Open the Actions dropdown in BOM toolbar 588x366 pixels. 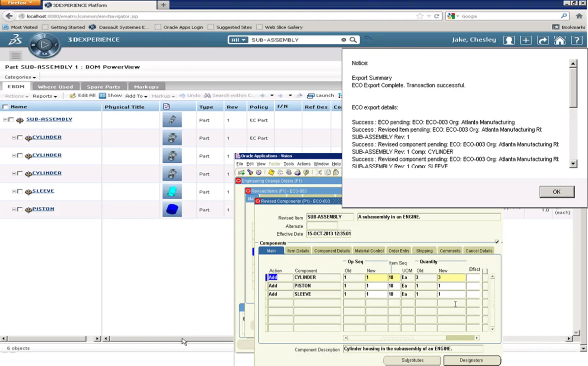point(16,96)
